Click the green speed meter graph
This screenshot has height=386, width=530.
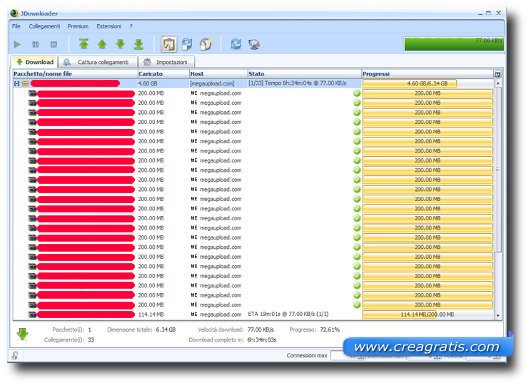point(454,44)
